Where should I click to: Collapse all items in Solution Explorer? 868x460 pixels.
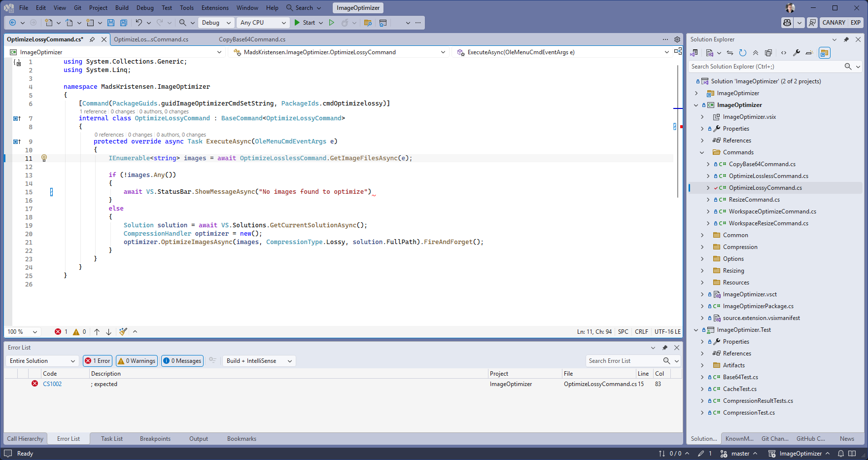click(x=756, y=53)
